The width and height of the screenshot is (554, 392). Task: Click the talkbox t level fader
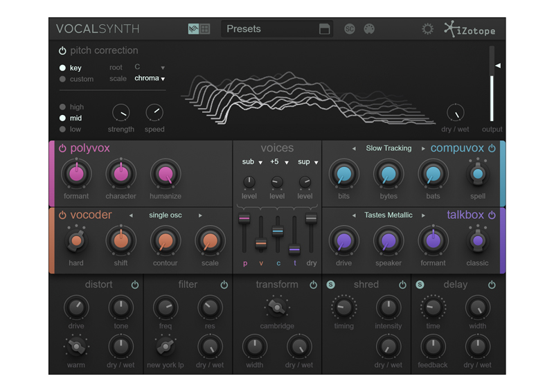tap(294, 249)
